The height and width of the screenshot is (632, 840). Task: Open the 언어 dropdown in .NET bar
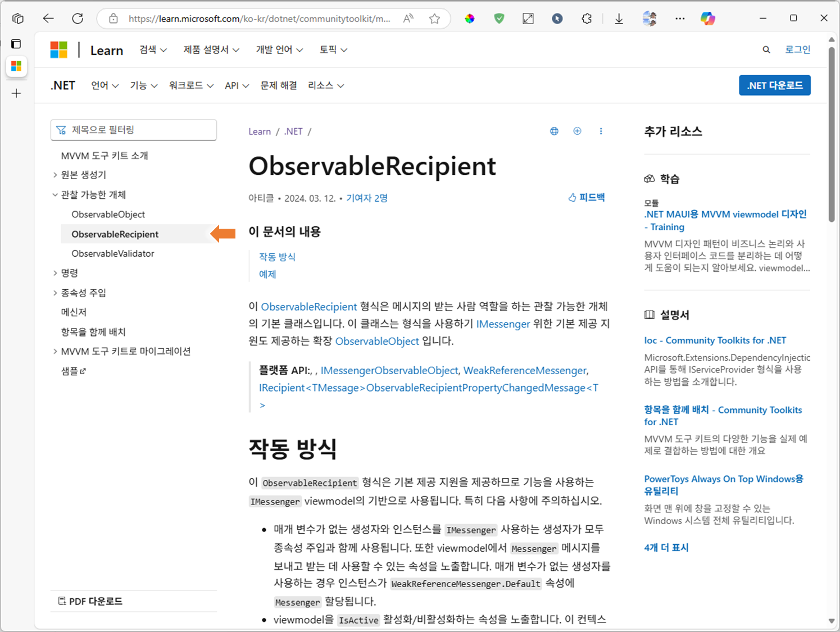pos(105,85)
